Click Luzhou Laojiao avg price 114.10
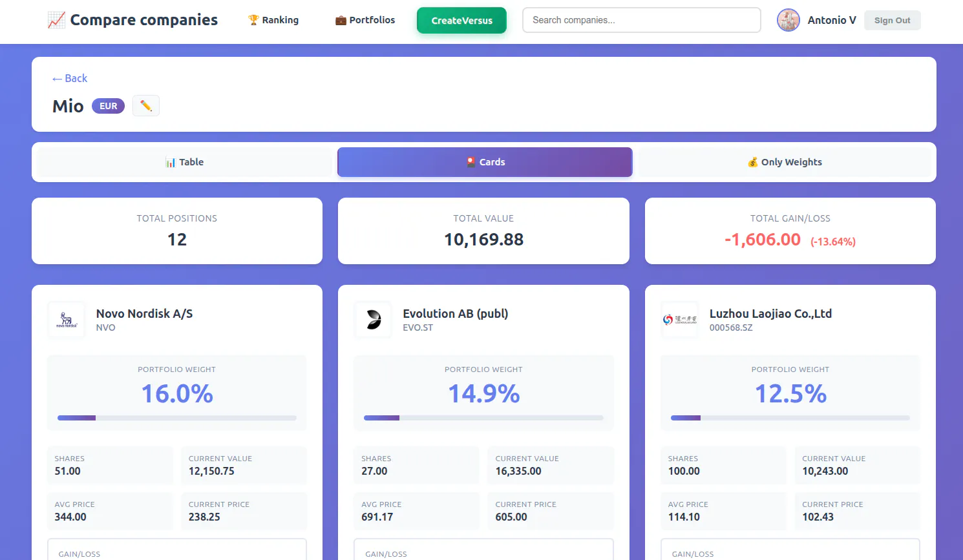Image resolution: width=963 pixels, height=560 pixels. click(684, 517)
